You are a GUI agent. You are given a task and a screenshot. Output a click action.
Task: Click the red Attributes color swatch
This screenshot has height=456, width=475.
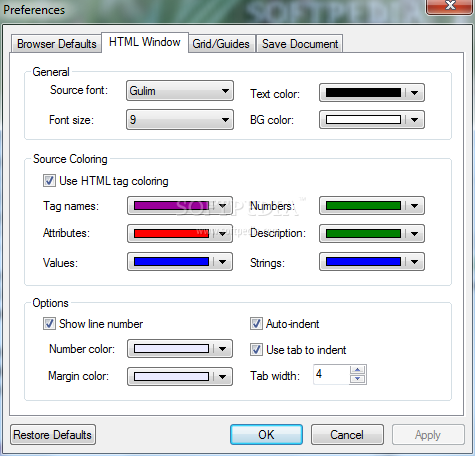coord(171,233)
